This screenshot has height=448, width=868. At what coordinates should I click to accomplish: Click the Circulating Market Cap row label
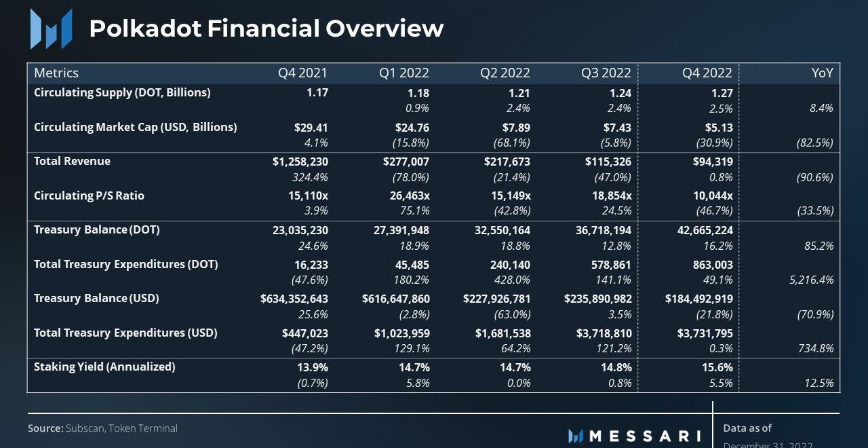pyautogui.click(x=135, y=127)
